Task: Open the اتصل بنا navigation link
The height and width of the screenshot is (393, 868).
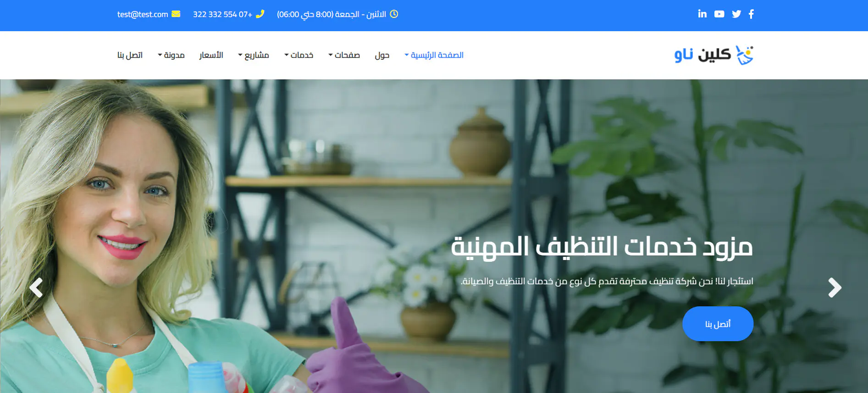Action: pyautogui.click(x=130, y=55)
